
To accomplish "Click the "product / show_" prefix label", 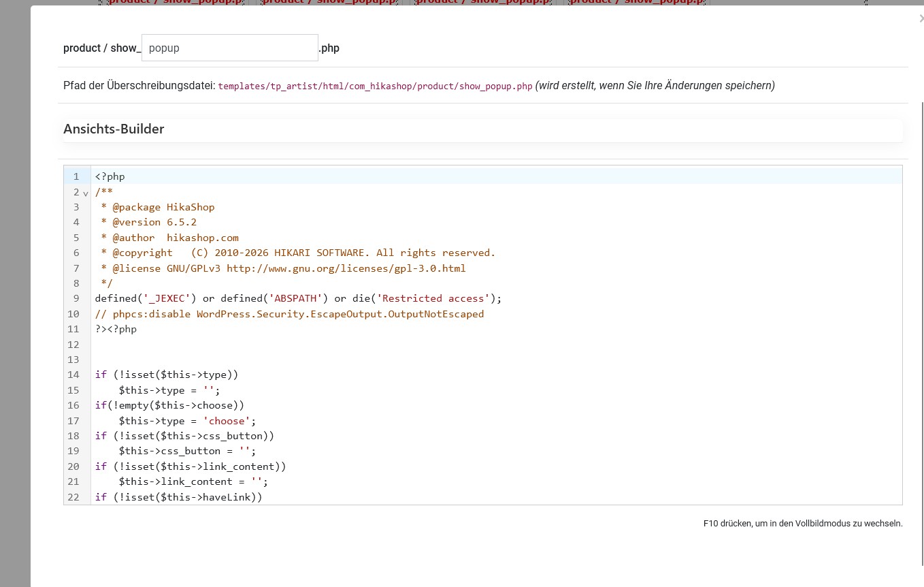I will (102, 48).
